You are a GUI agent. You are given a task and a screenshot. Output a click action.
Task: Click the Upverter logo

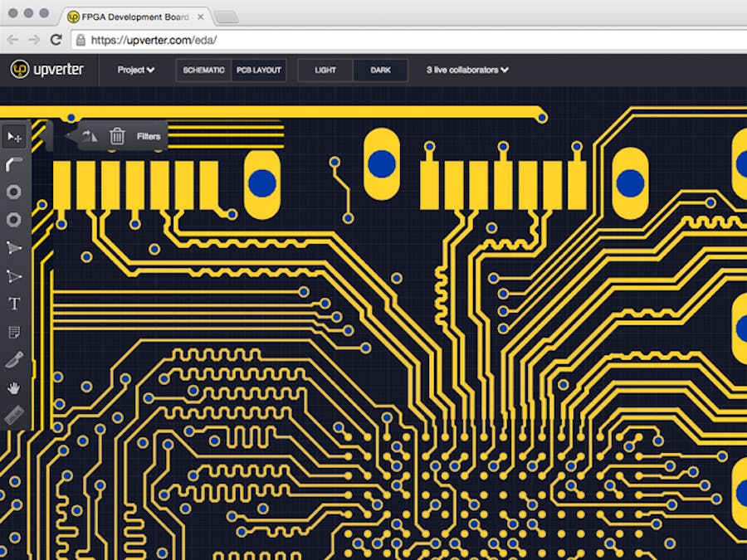click(x=47, y=70)
